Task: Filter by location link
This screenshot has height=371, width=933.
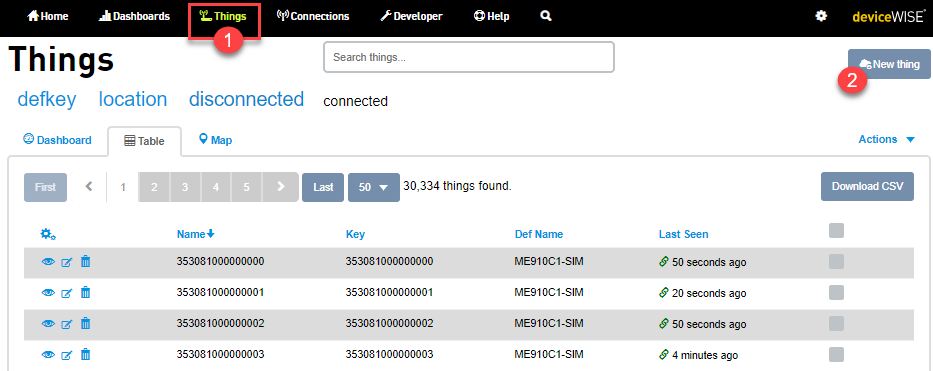Action: click(133, 99)
